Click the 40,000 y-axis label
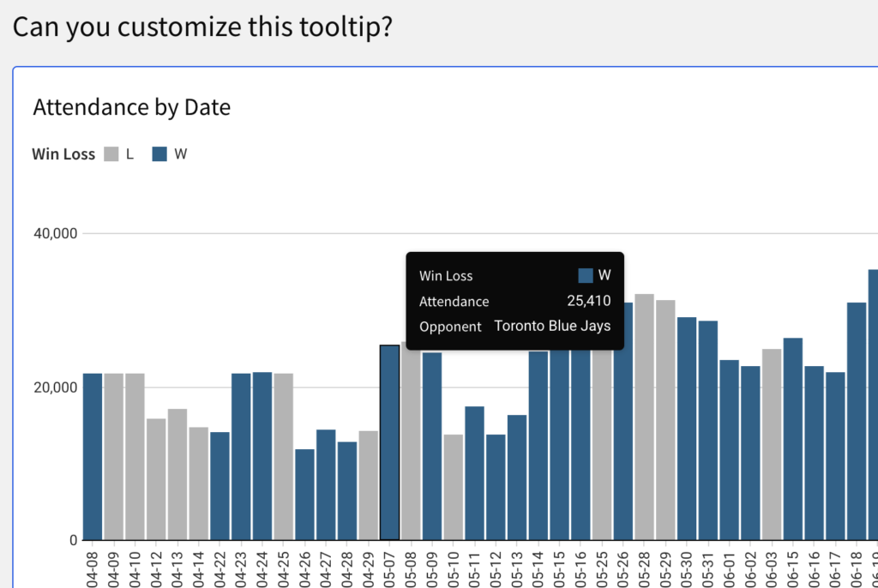 pos(55,233)
